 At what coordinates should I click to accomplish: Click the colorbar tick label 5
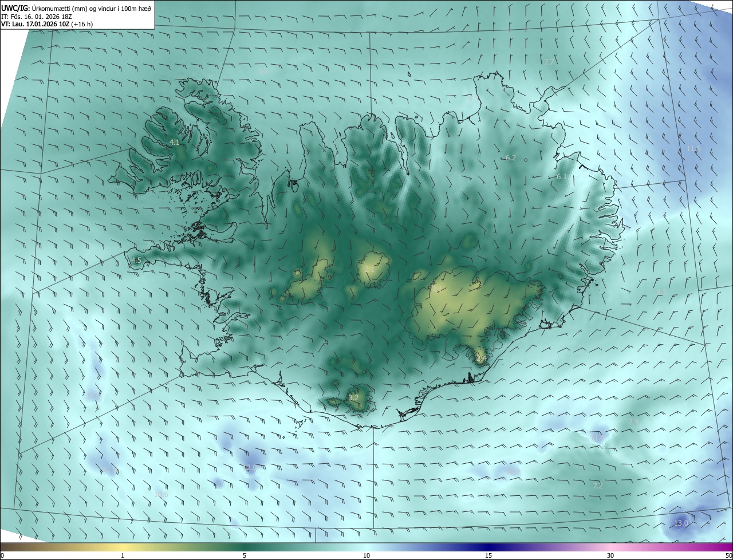245,555
